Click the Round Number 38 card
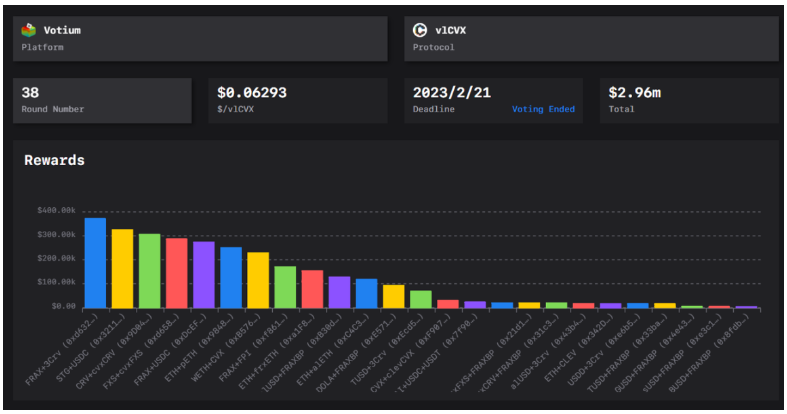787x414 pixels. coord(102,100)
